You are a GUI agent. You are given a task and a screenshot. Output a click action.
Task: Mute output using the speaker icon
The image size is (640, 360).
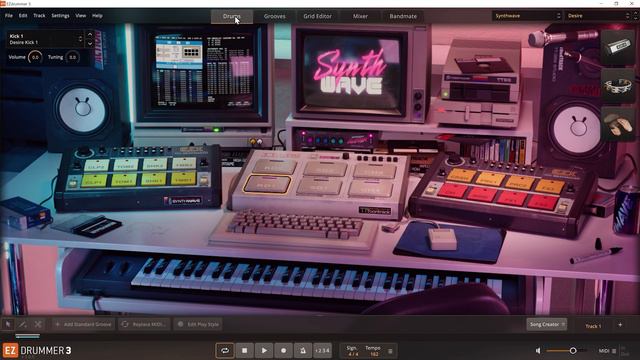coord(538,351)
